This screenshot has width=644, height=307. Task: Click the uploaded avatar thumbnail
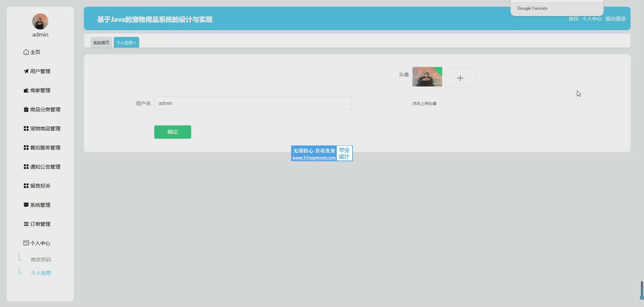pyautogui.click(x=427, y=77)
